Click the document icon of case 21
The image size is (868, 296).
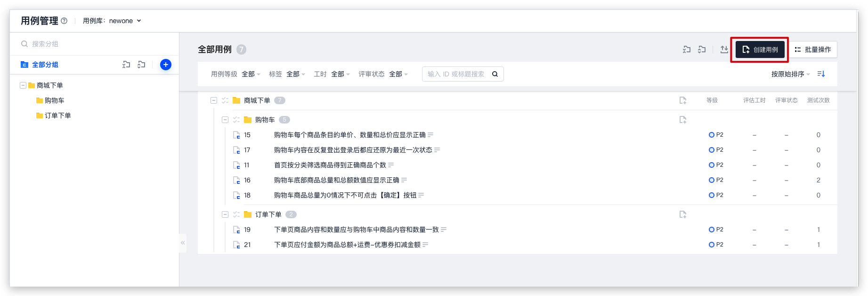pyautogui.click(x=236, y=245)
